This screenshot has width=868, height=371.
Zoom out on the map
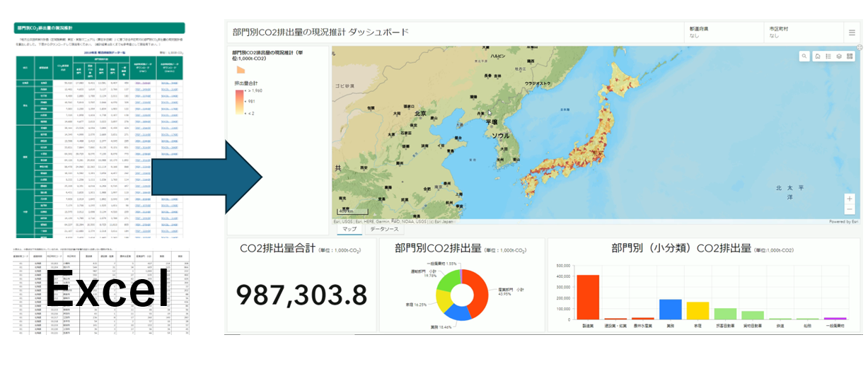coord(850,209)
